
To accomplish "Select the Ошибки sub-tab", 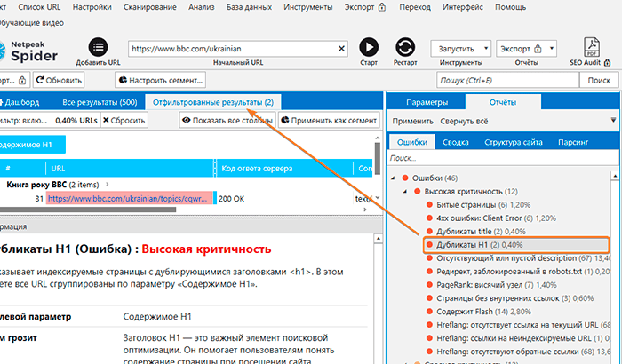I will 411,142.
